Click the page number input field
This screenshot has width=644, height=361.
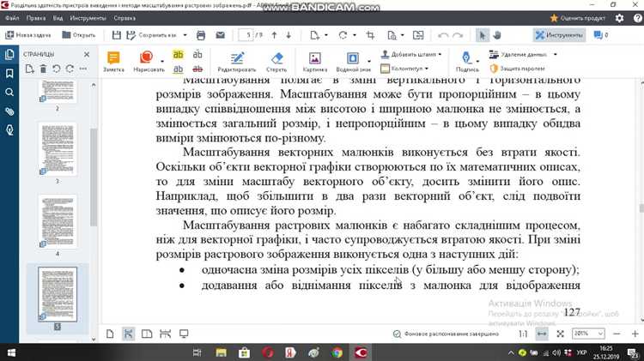point(246,35)
